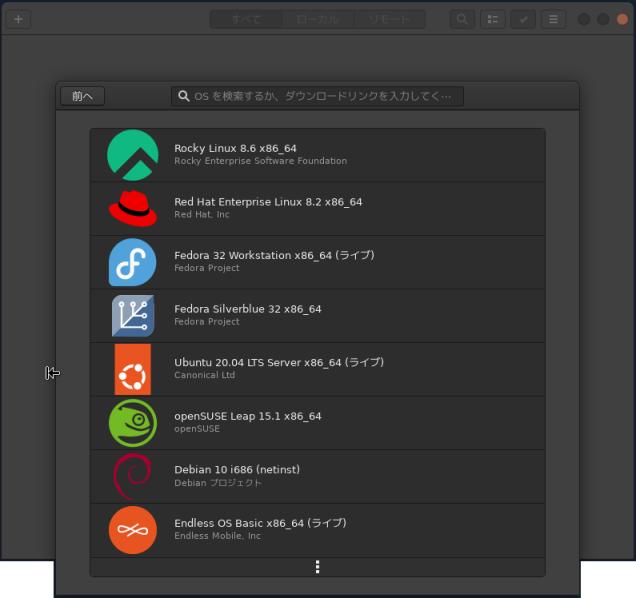Viewport: 636px width, 598px height.
Task: Choose Ubuntu 20.04 LTS Server x86_64
Action: pyautogui.click(x=318, y=369)
